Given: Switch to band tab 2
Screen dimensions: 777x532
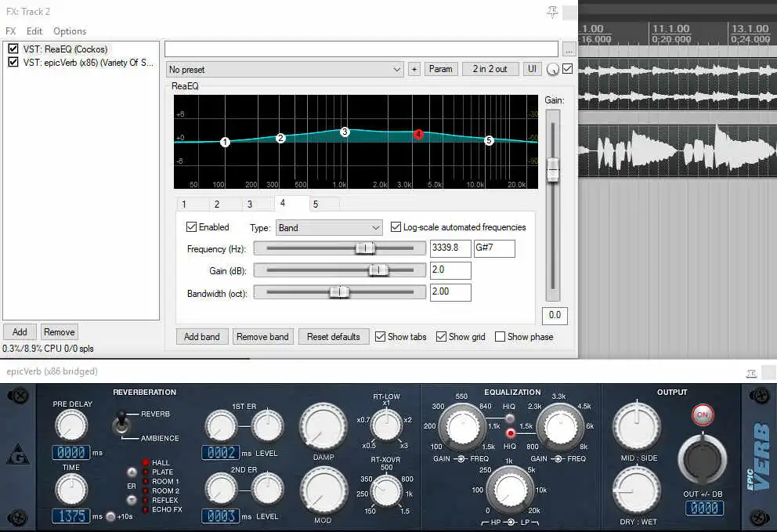Looking at the screenshot, I should [226, 204].
